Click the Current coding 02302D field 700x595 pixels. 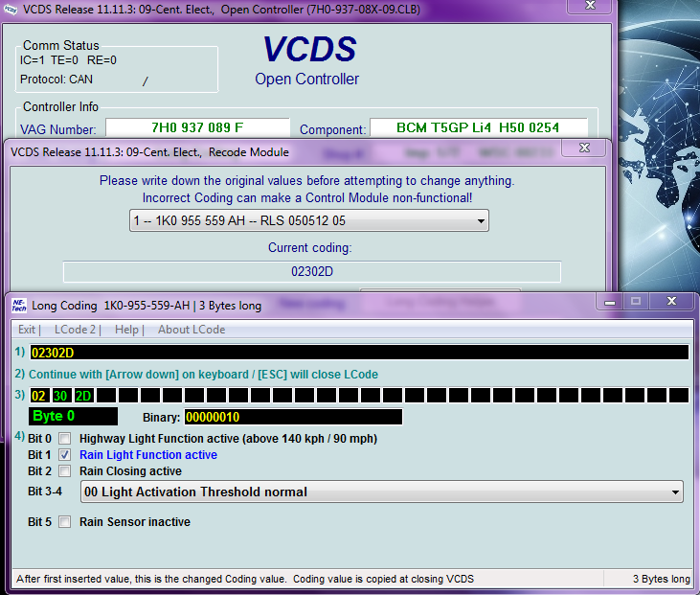pos(311,271)
